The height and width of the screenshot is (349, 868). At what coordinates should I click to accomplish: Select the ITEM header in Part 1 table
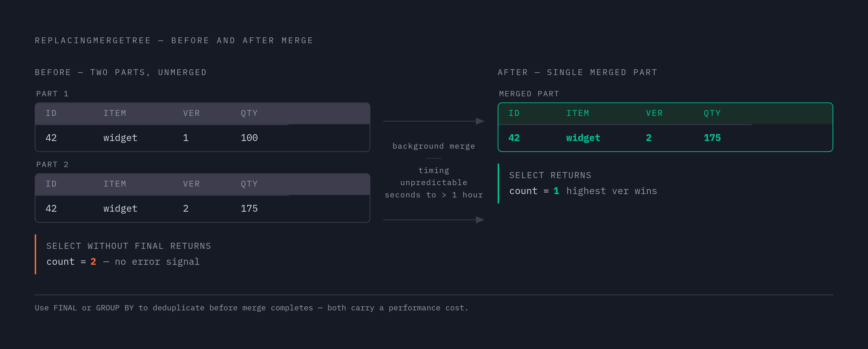[115, 113]
